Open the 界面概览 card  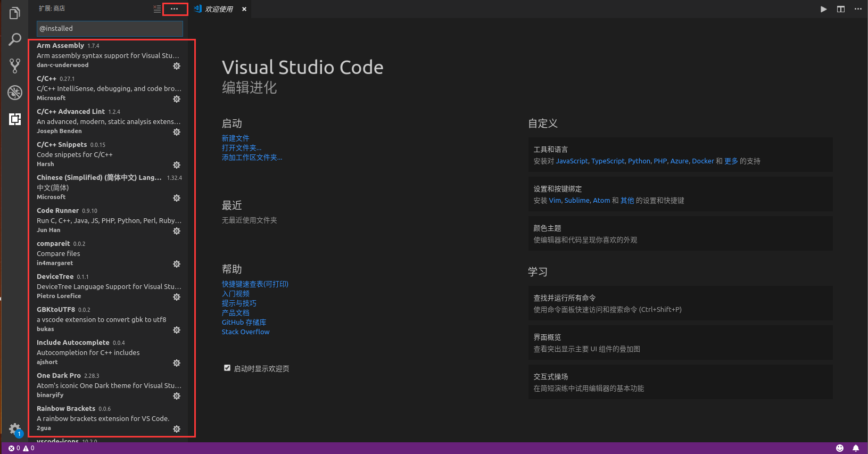[x=680, y=343]
